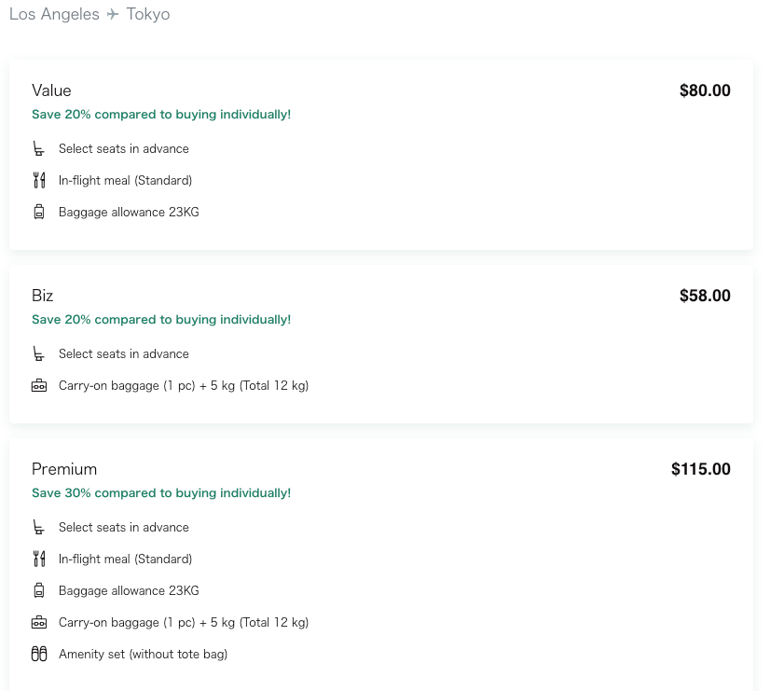Screen dimensions: 784x691
Task: Click the $115.00 Premium price
Action: (x=701, y=469)
